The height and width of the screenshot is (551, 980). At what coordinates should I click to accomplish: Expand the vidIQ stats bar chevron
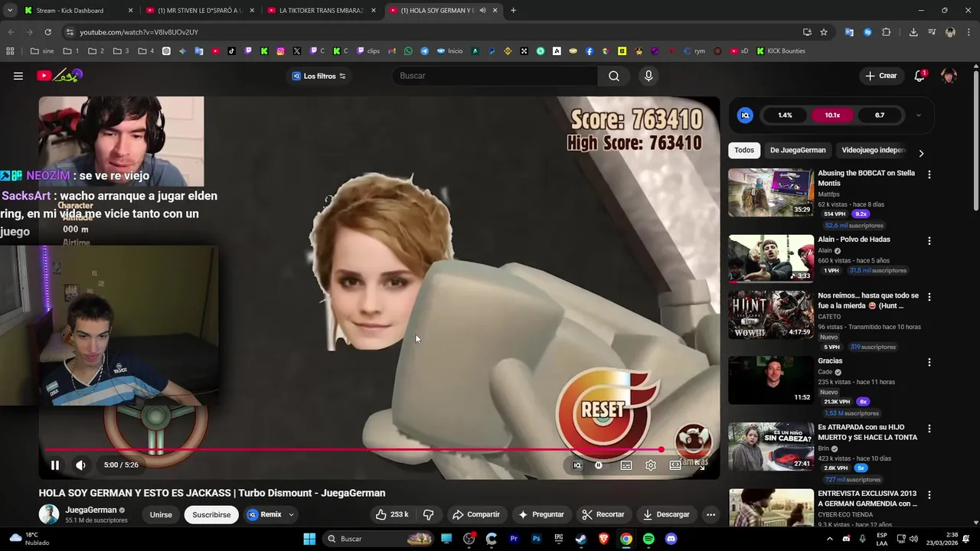click(x=918, y=116)
